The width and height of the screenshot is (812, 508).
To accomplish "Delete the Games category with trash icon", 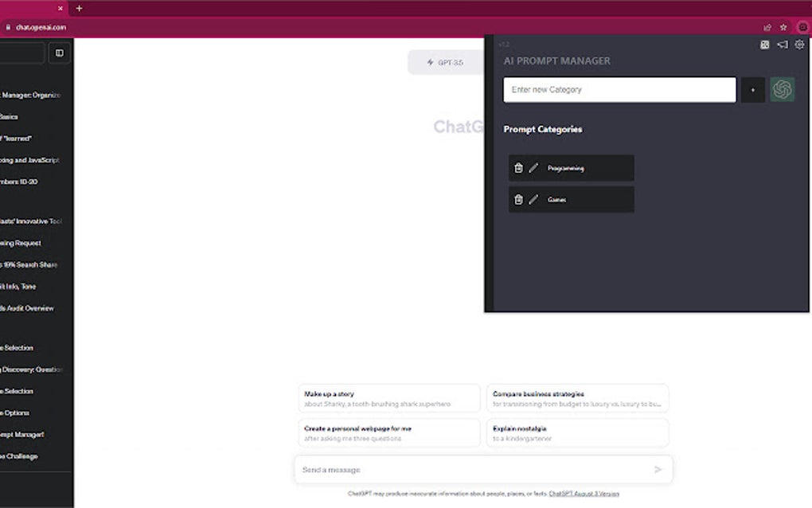I will pyautogui.click(x=519, y=199).
